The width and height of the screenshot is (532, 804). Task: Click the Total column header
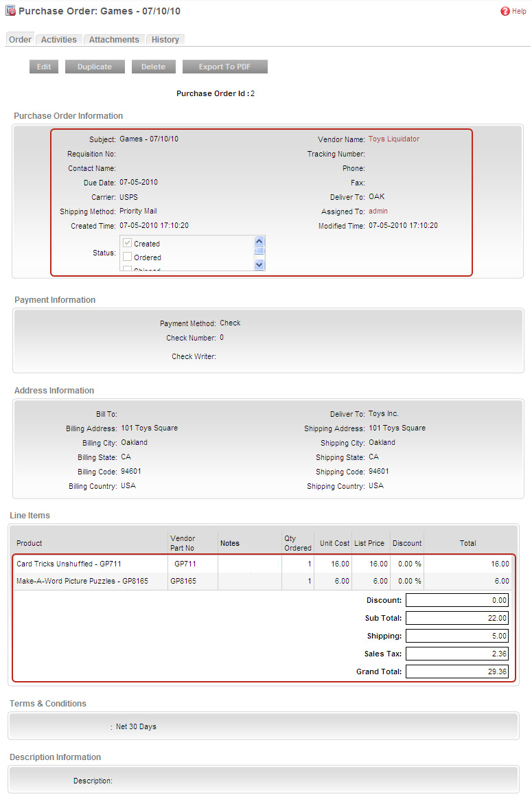pyautogui.click(x=467, y=543)
